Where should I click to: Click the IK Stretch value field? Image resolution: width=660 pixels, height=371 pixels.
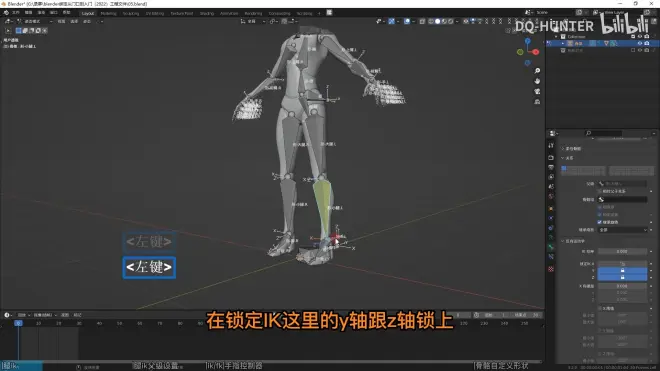[622, 251]
